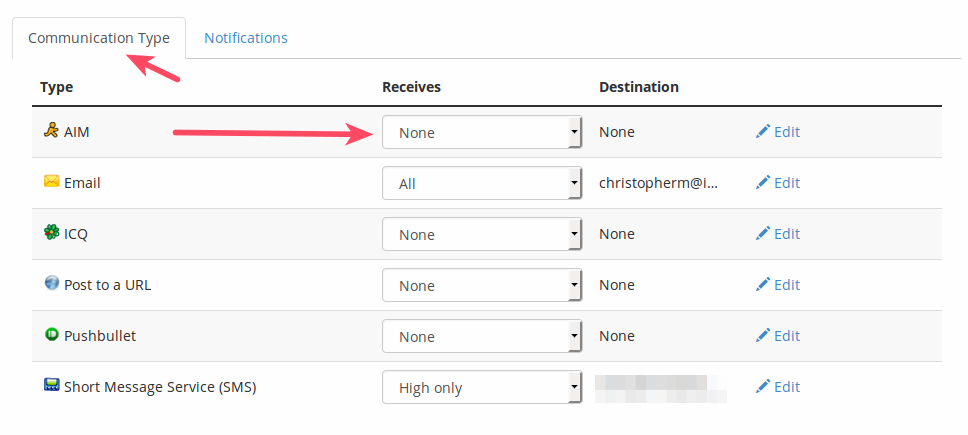968x435 pixels.
Task: Click the SMS device icon
Action: point(52,386)
